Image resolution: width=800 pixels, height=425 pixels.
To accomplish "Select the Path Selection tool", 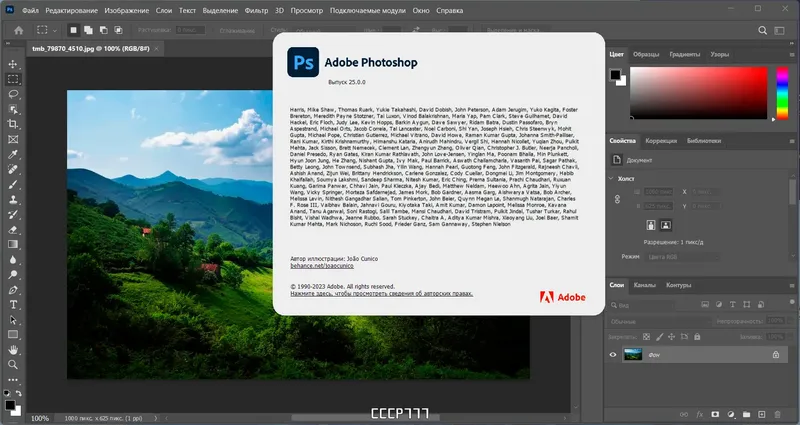I will coord(13,320).
